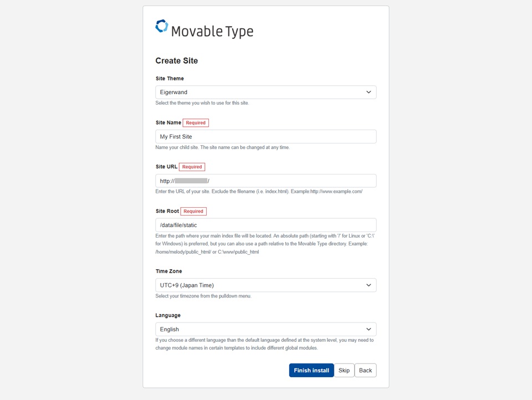The image size is (532, 400).
Task: Click the Skip button
Action: point(344,370)
